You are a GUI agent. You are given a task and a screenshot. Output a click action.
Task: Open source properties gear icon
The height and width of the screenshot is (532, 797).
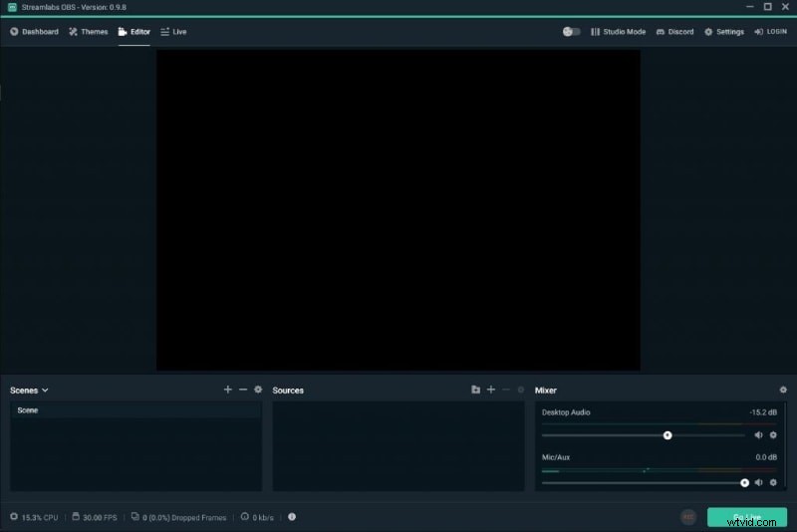tap(520, 390)
